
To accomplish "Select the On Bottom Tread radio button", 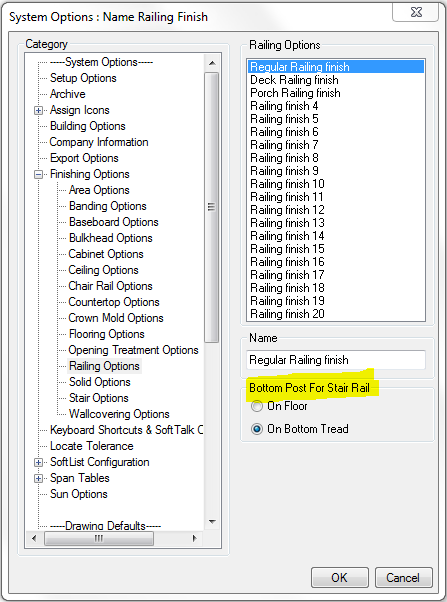I will click(257, 429).
